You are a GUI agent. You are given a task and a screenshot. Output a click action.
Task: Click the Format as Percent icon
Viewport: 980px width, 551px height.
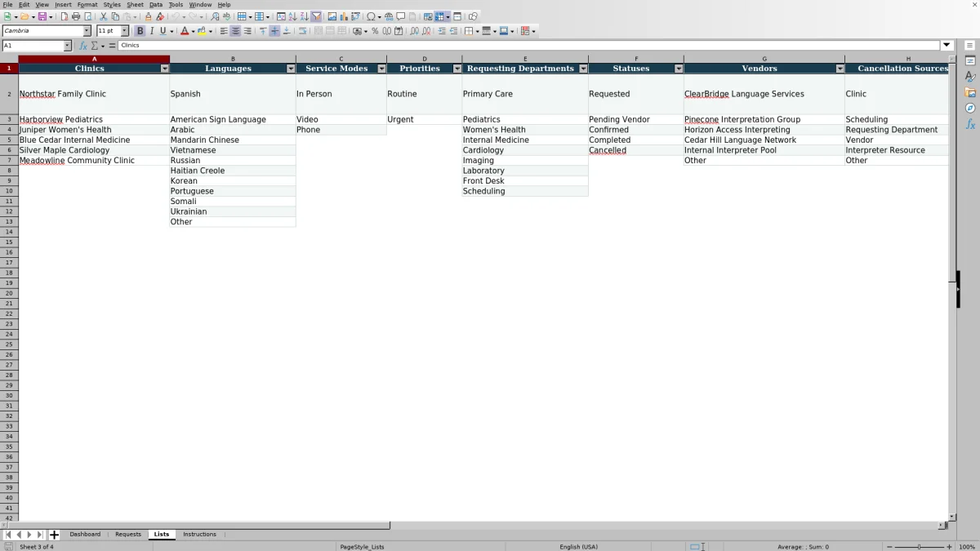pyautogui.click(x=375, y=31)
